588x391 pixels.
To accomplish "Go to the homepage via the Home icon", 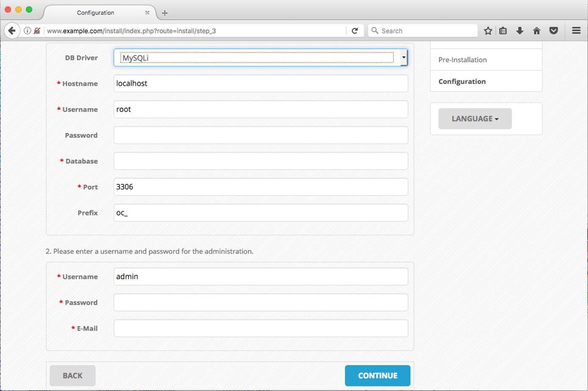I will (x=537, y=30).
